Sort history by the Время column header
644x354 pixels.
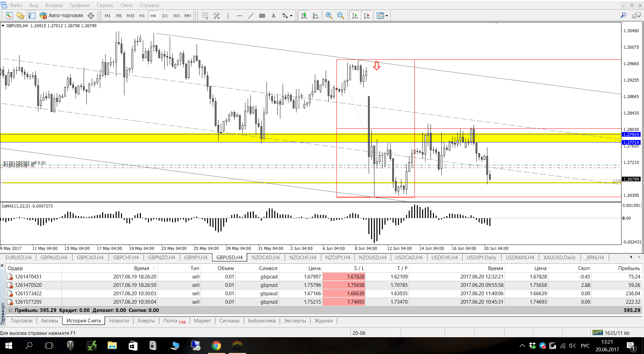click(142, 268)
